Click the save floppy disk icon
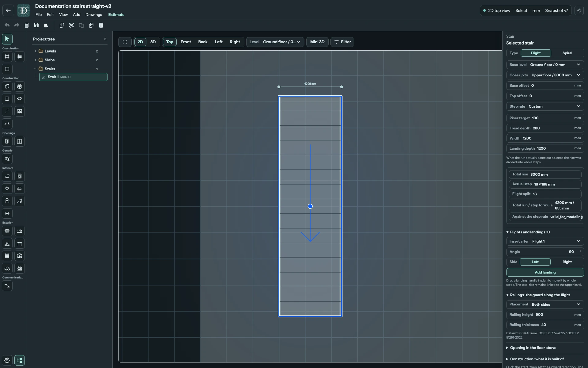 (36, 25)
